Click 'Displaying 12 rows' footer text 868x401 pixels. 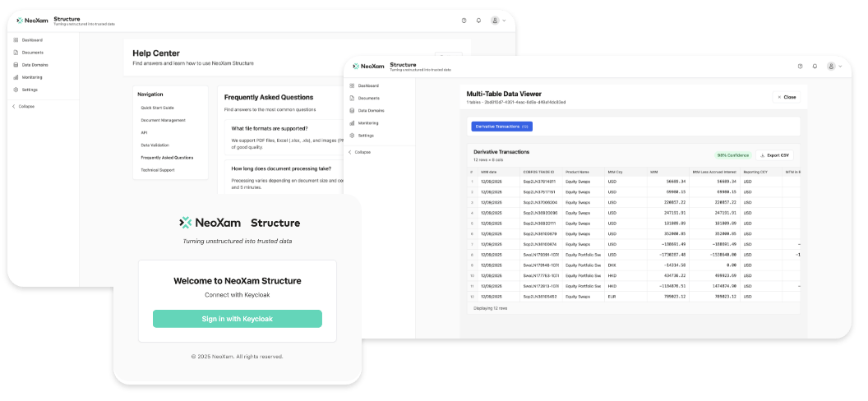click(x=490, y=308)
